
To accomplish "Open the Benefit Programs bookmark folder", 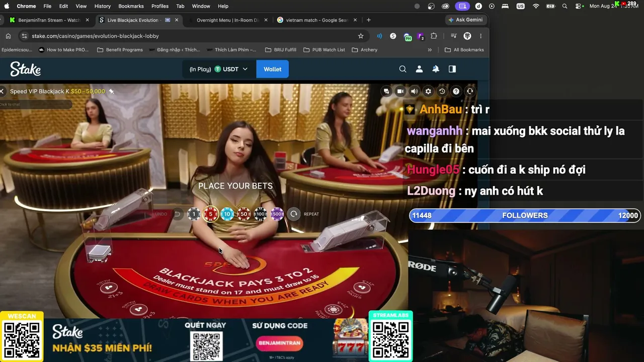I will point(120,50).
